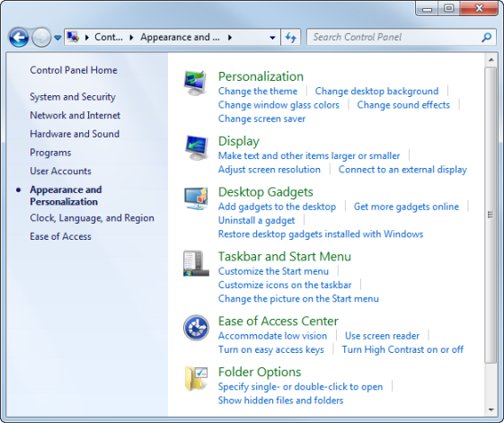Open Clock, Language, and Region
Viewport: 504px width, 423px height.
[92, 218]
